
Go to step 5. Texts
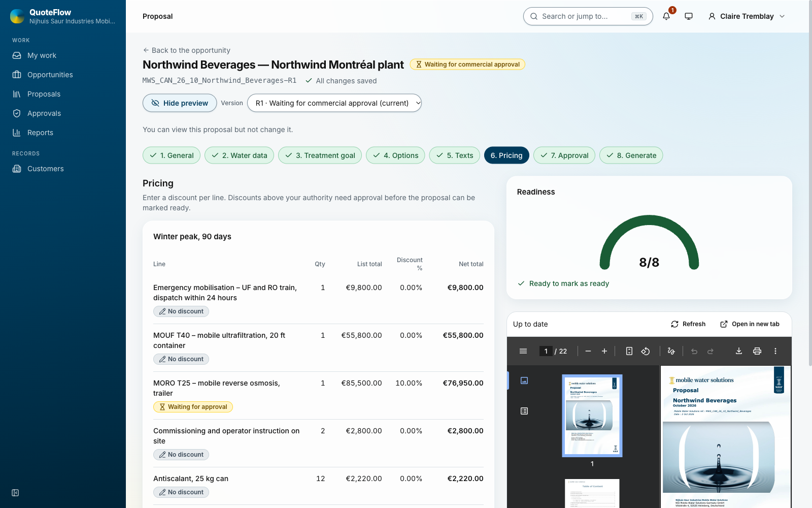(455, 155)
